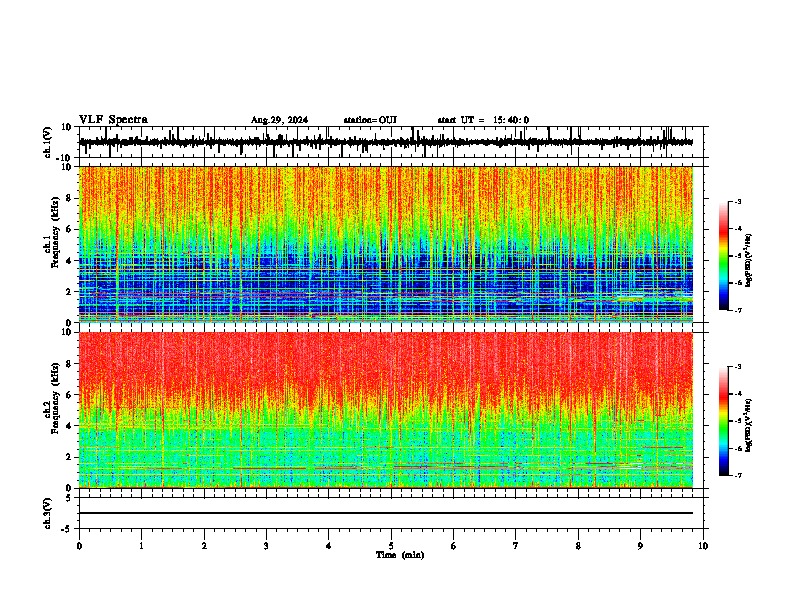Click the ch.2 spectrogram "8" kHz tick label
The image size is (792, 612).
point(70,364)
